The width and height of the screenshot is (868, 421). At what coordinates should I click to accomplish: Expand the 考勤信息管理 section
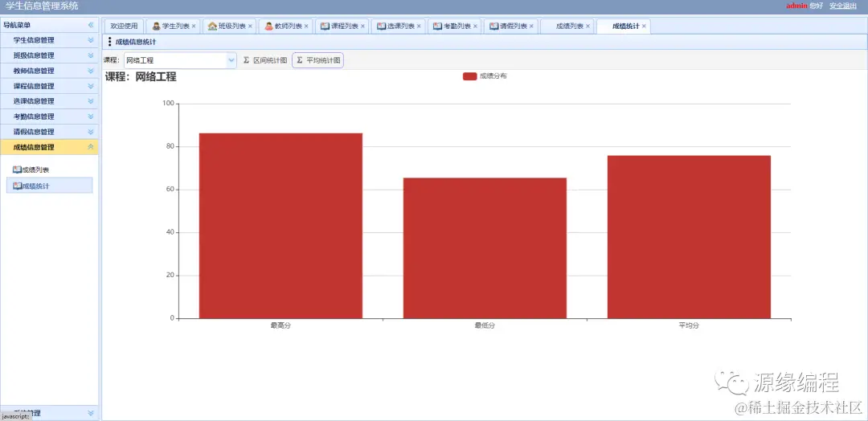pos(91,116)
